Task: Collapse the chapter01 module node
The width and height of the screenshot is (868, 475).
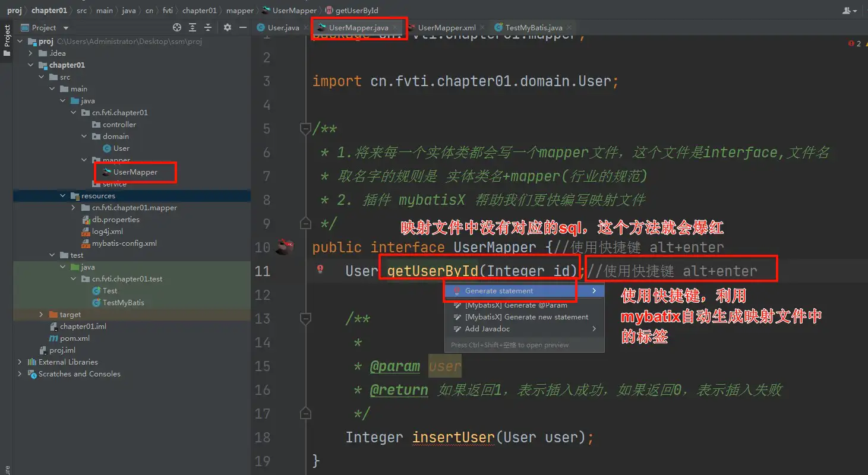Action: [x=30, y=65]
